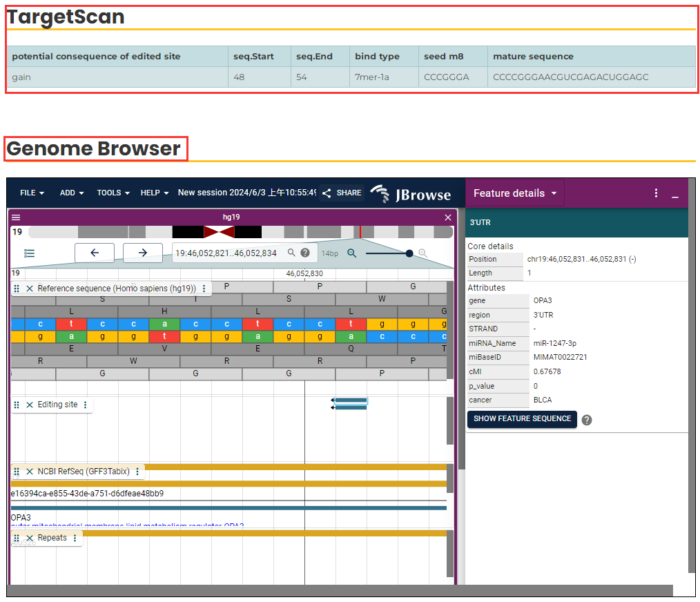Click the miRNA_Name value miR-1247-3p
This screenshot has width=700, height=602.
[555, 343]
